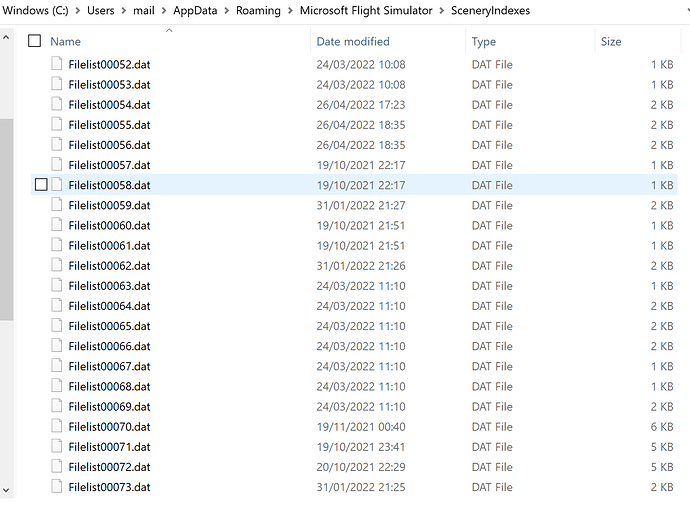Screen dimensions: 690x505
Task: Sort list by Size column header
Action: click(x=611, y=41)
